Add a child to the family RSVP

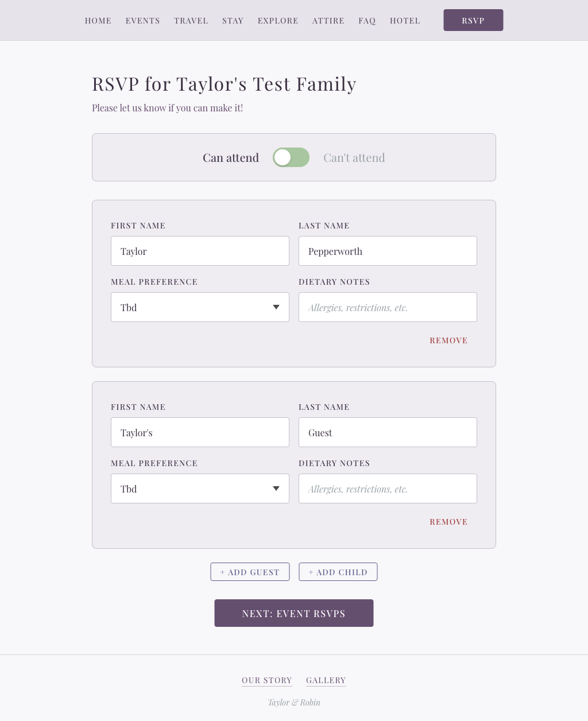tap(338, 572)
